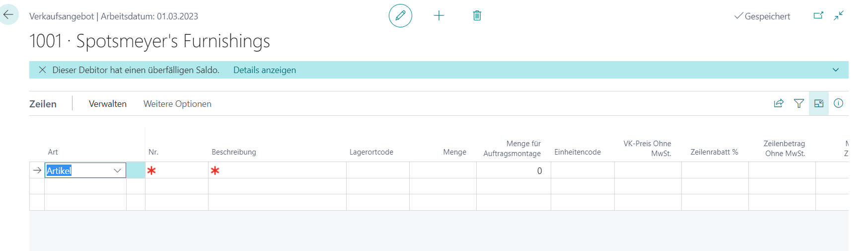868x251 pixels.
Task: Click the Gespeichert status indicator
Action: pyautogui.click(x=762, y=16)
